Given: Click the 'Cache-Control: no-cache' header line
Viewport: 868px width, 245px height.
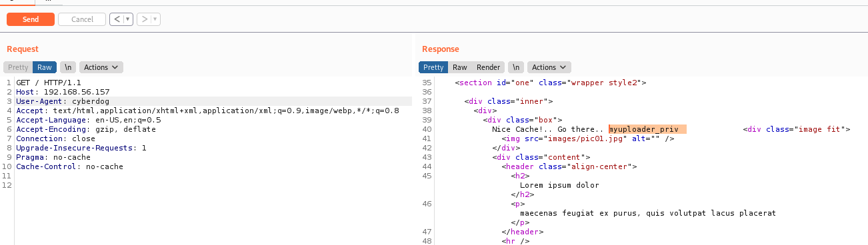Looking at the screenshot, I should pyautogui.click(x=69, y=166).
